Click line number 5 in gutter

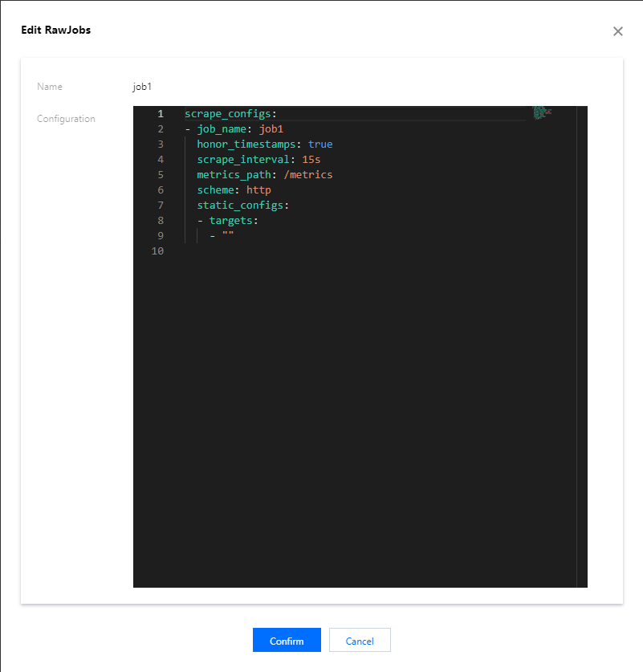161,175
